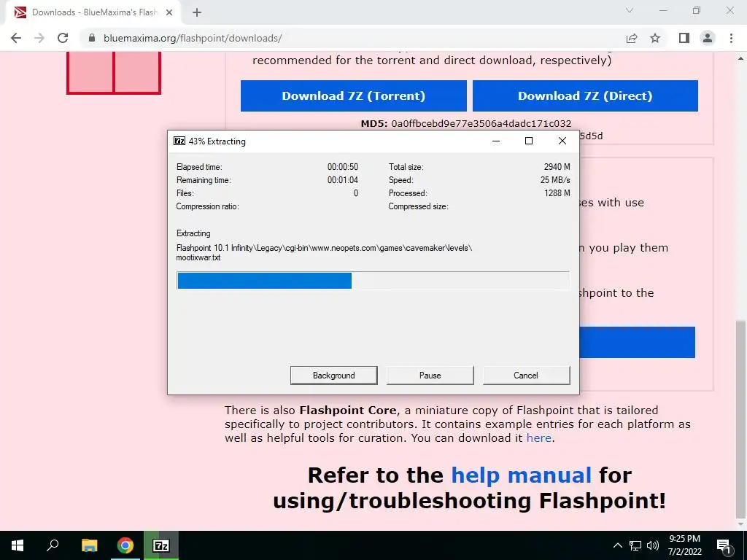Open the 'help manual' link
The height and width of the screenshot is (560, 747).
click(521, 475)
